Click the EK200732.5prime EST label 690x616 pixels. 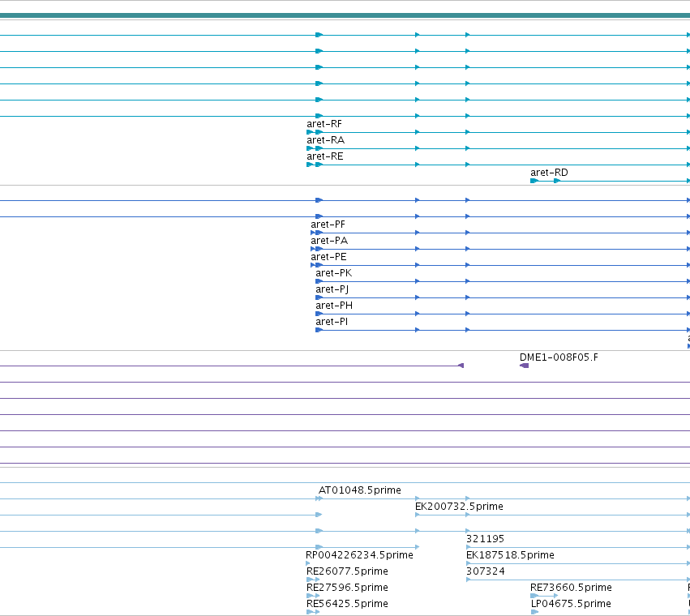pyautogui.click(x=459, y=507)
